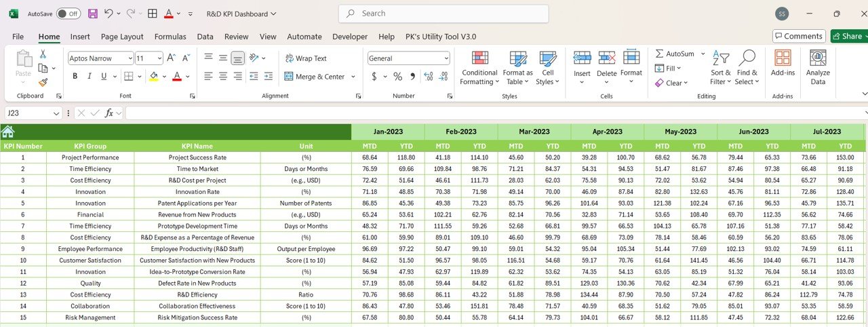Click the Decrease Font Size icon

click(187, 58)
